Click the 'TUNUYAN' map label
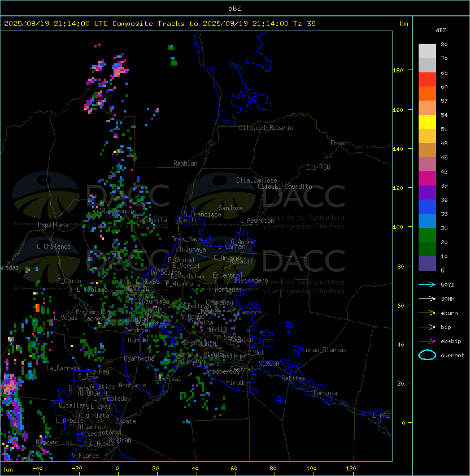The image size is (470, 476). (x=120, y=440)
